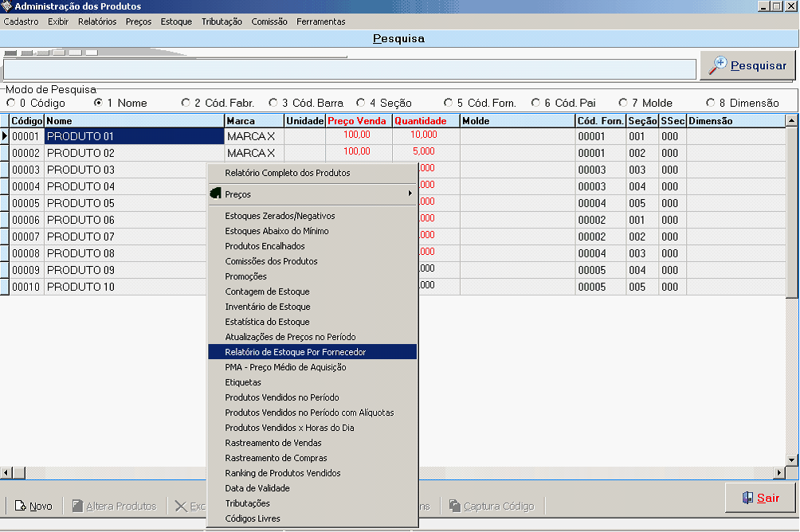
Task: Choose the '8 Dimensão' search mode
Action: (710, 103)
